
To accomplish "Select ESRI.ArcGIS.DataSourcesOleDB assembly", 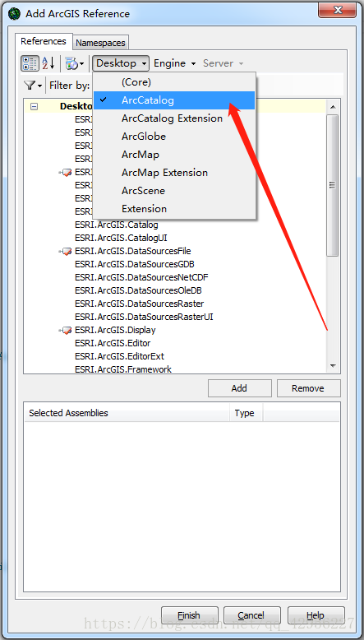I will click(x=139, y=290).
